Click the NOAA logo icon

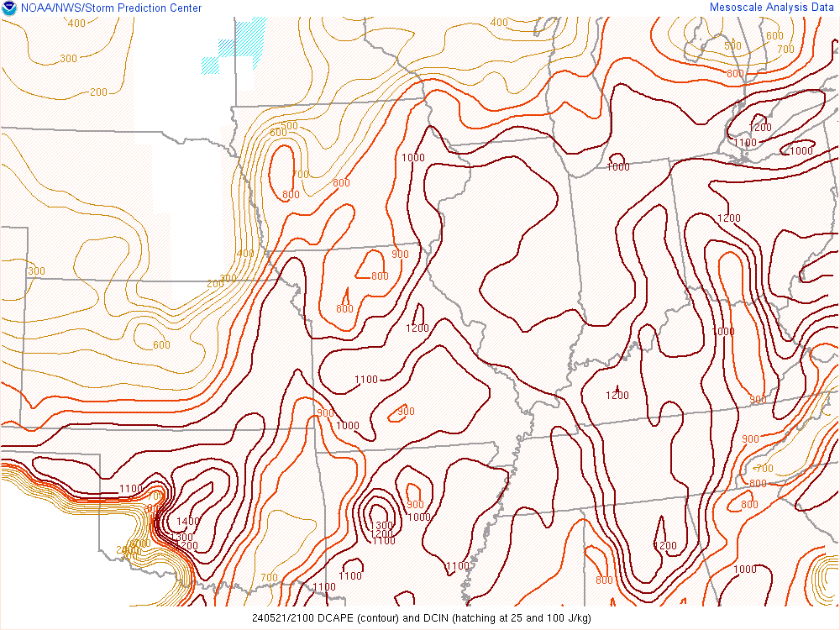[x=9, y=8]
